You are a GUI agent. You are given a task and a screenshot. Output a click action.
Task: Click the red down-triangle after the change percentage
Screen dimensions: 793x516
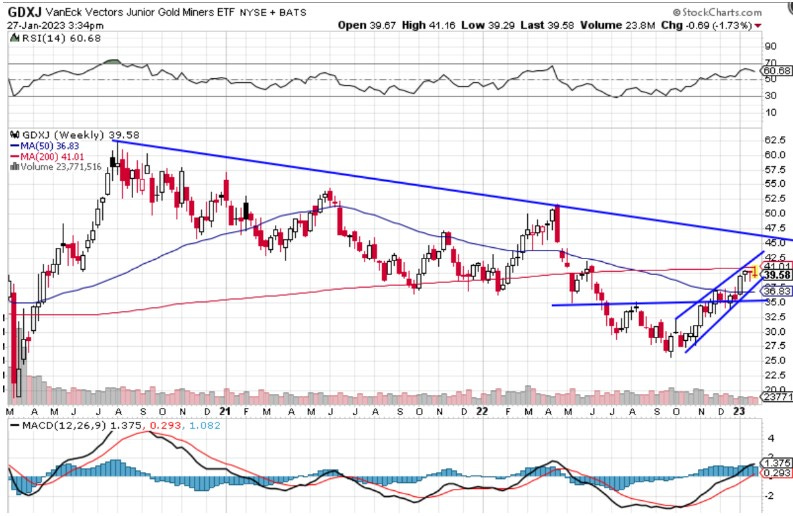pos(758,26)
